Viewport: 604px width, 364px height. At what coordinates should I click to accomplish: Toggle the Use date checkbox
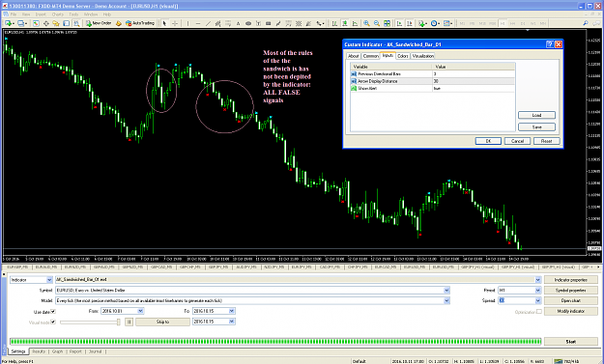(53, 311)
